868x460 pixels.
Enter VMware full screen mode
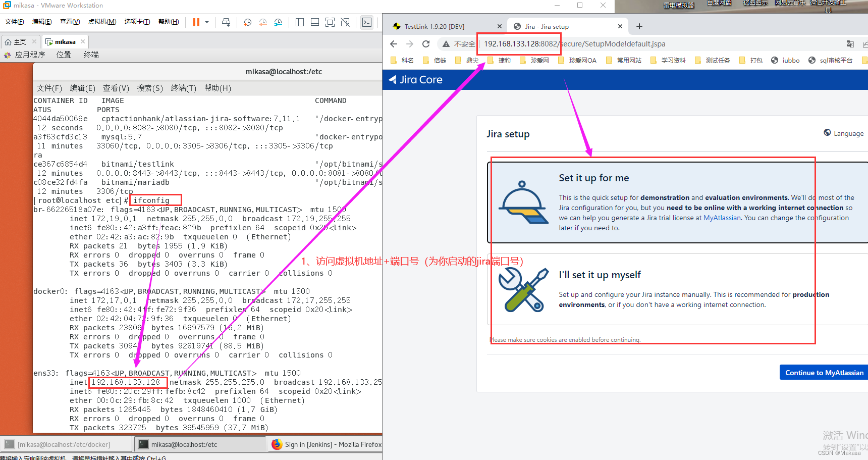click(x=330, y=22)
